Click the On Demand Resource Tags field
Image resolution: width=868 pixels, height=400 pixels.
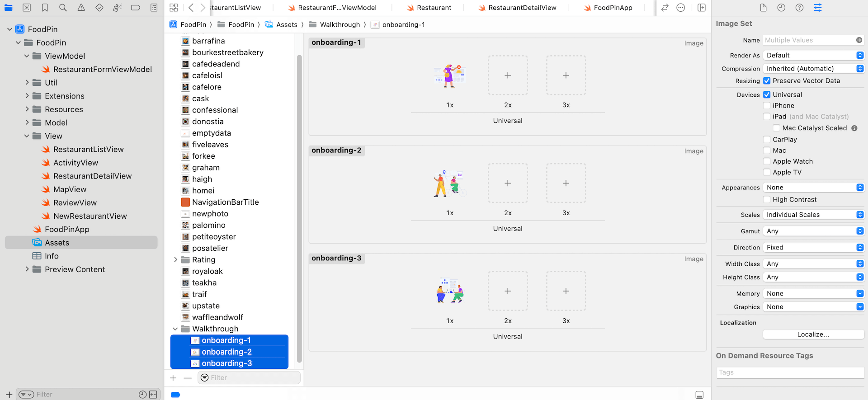(790, 372)
